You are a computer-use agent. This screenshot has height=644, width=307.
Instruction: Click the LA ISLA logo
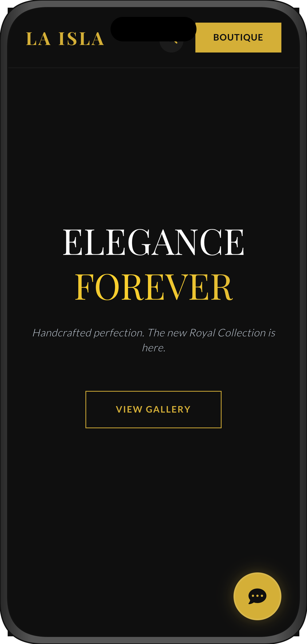[x=65, y=39]
